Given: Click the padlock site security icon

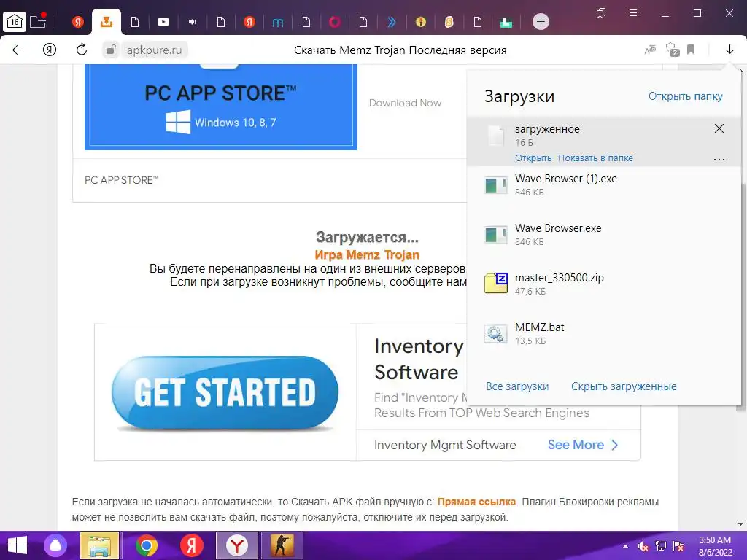Looking at the screenshot, I should (x=111, y=50).
